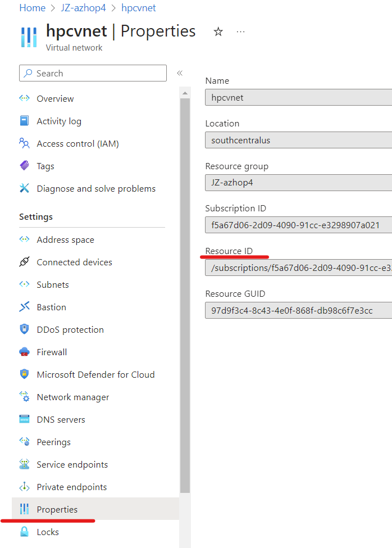
Task: Click the Resource group field JZ-azhop4
Action: [298, 183]
